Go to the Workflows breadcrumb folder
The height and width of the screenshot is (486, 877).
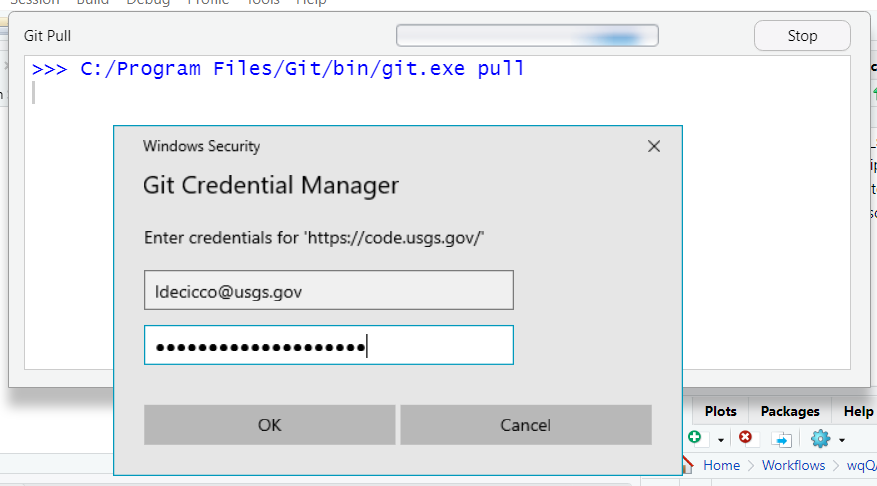tap(793, 465)
